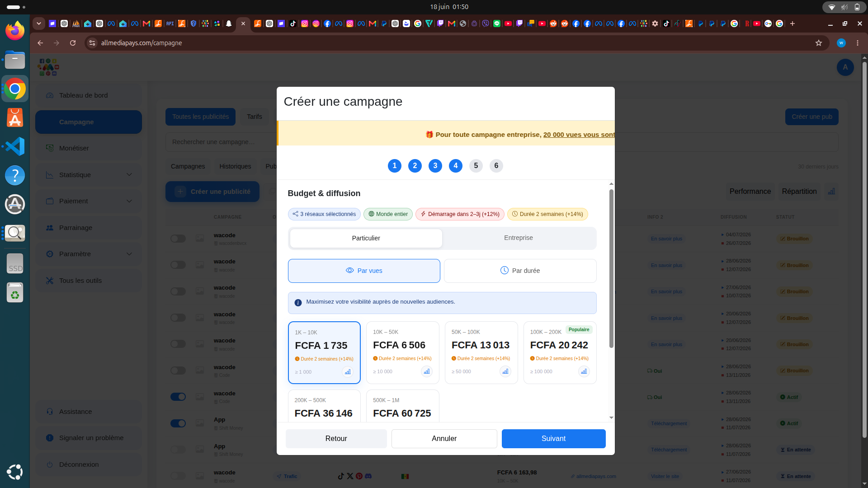The image size is (868, 488).
Task: Jump to step 5 of the wizard
Action: click(x=476, y=166)
